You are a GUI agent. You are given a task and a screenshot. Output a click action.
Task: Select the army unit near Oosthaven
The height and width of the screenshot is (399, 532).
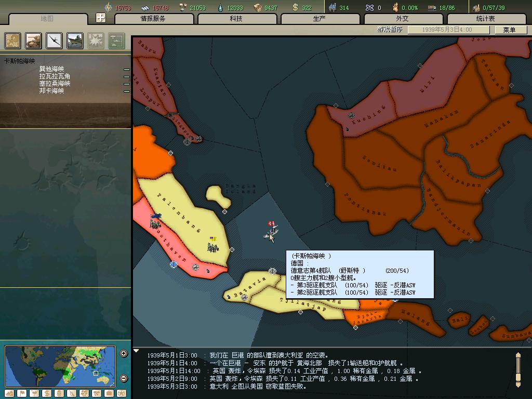coord(155,221)
